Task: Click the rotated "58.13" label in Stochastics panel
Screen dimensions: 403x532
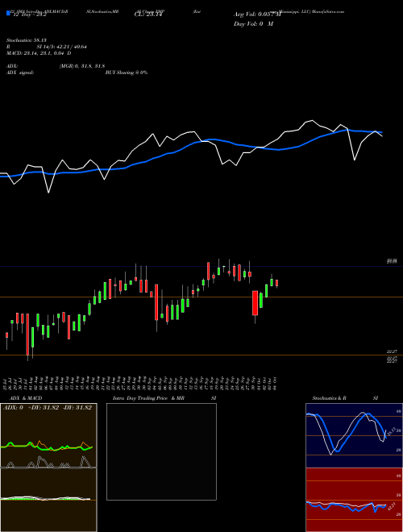Action: [x=390, y=431]
